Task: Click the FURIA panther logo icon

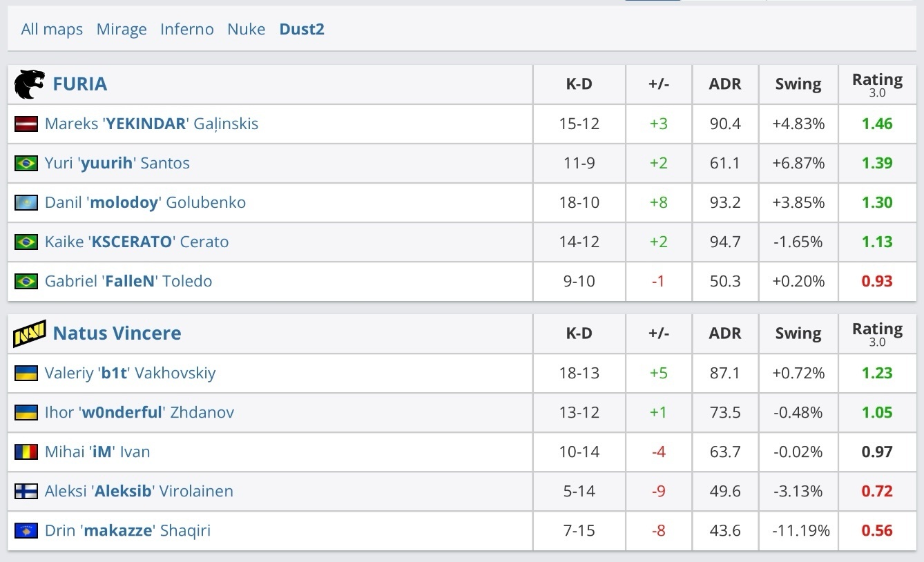Action: click(30, 84)
